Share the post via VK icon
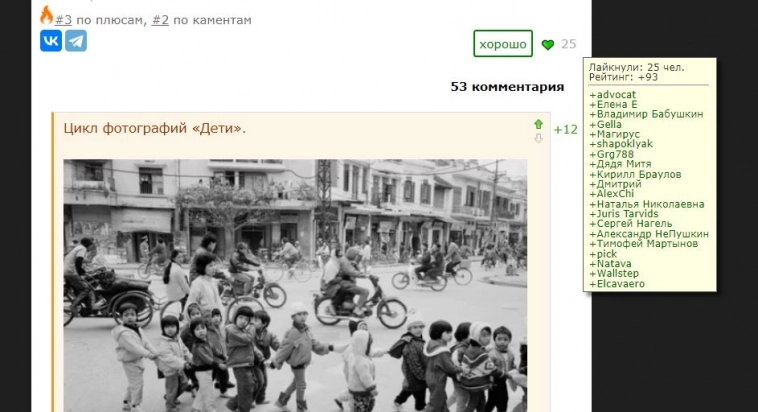758x412 pixels. 51,41
